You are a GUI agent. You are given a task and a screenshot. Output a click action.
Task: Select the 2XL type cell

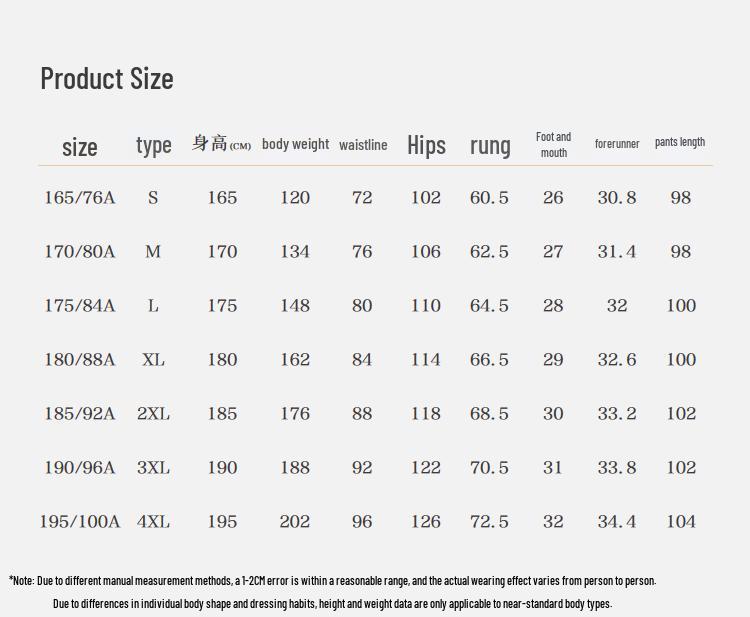coord(153,414)
